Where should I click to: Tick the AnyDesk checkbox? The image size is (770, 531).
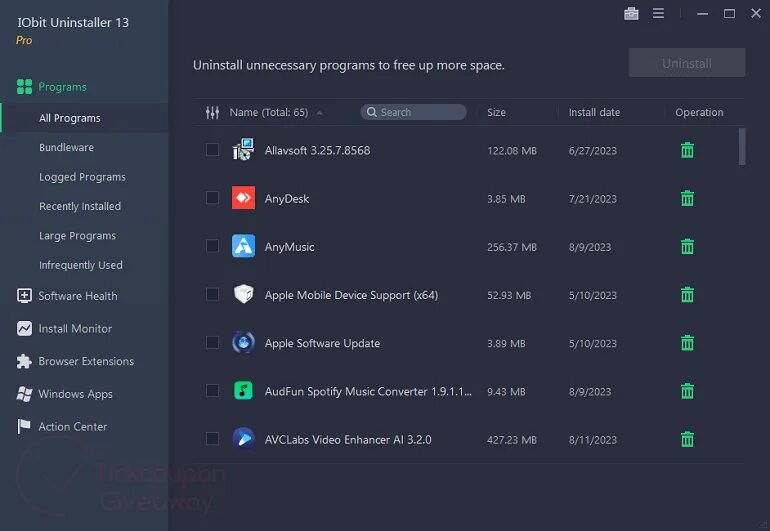click(x=212, y=197)
